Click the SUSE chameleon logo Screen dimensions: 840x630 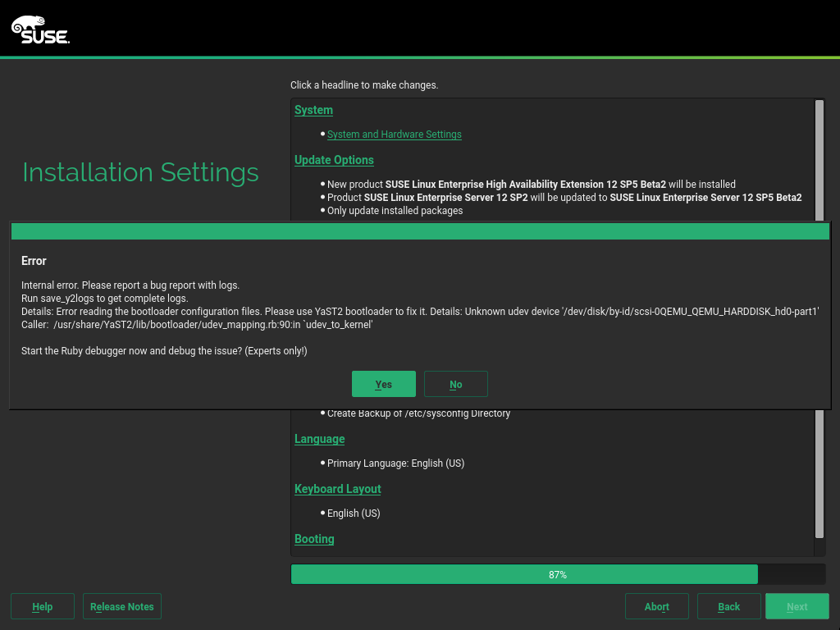click(x=39, y=30)
